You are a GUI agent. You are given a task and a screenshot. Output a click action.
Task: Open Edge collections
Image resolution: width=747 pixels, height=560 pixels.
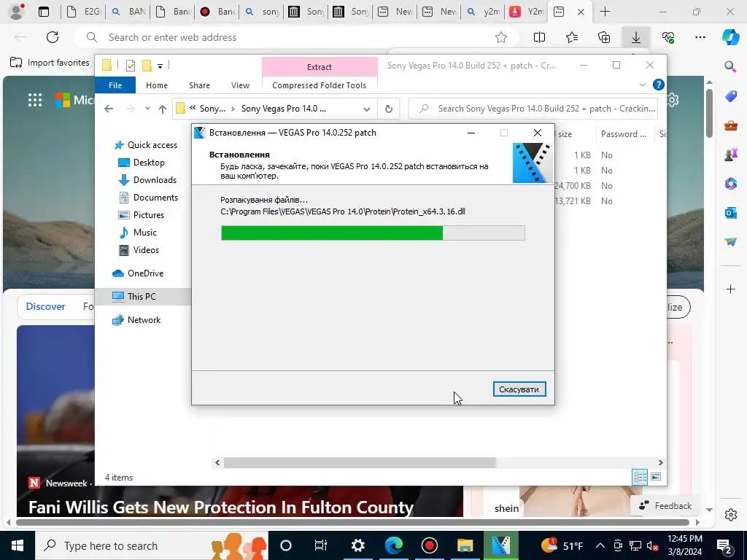click(604, 37)
